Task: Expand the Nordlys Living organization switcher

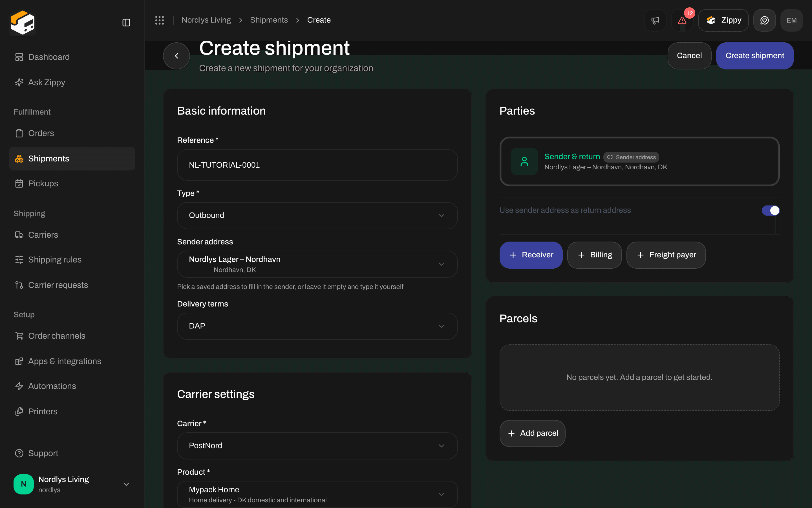Action: (72, 484)
